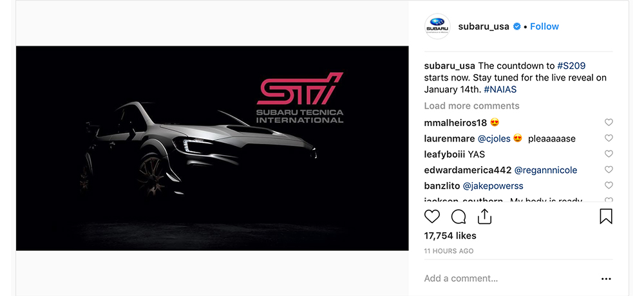The width and height of the screenshot is (644, 296).
Task: Click the Subaru profile picture avatar
Action: coord(437,26)
